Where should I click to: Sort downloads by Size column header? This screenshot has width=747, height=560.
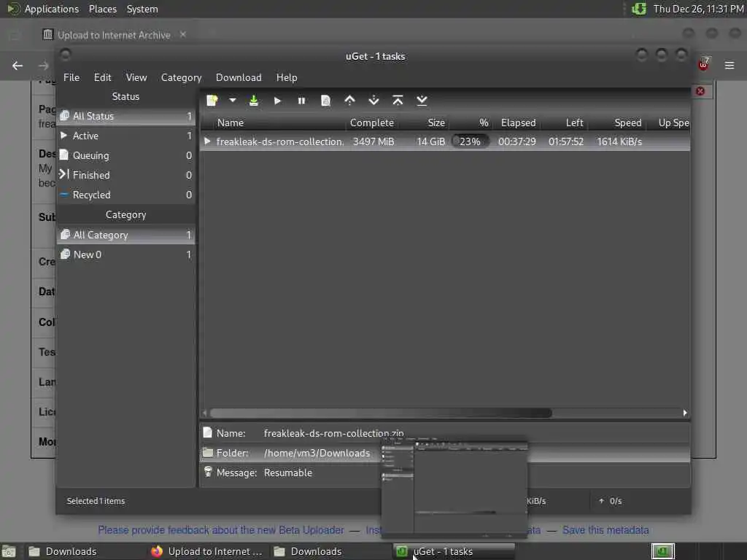point(425,122)
